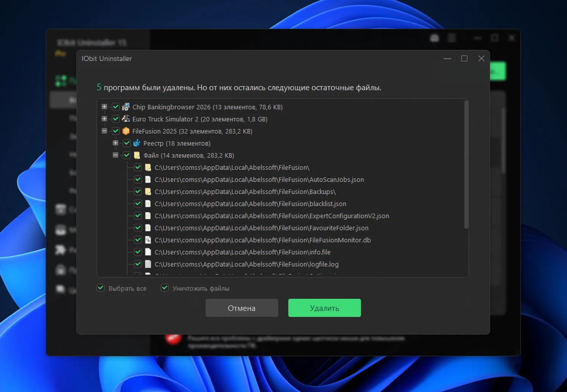
Task: Select the FileFusion\Backups\ folder path text
Action: click(245, 192)
